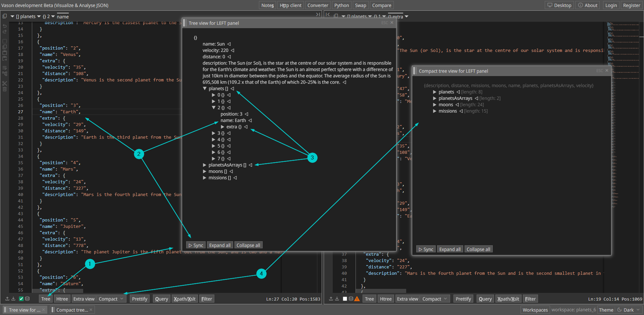
Task: Switch to the Compact tree tab at bottom
Action: [x=72, y=310]
